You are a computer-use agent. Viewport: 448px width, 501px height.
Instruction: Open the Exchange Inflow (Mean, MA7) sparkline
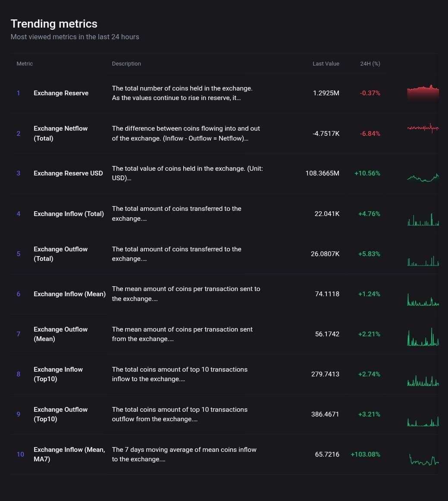[x=423, y=460]
